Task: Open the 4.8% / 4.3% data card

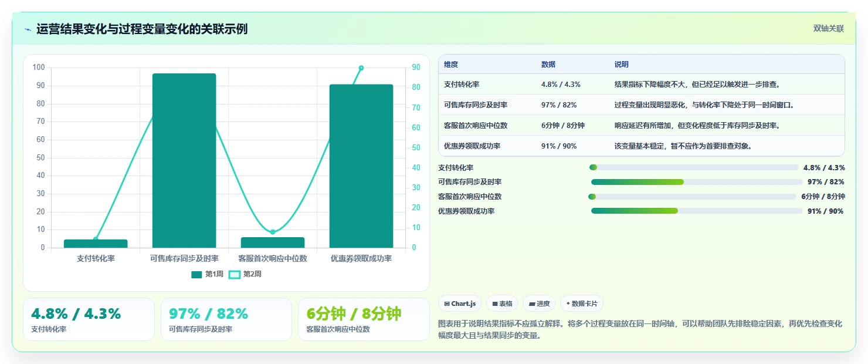Action: 89,319
